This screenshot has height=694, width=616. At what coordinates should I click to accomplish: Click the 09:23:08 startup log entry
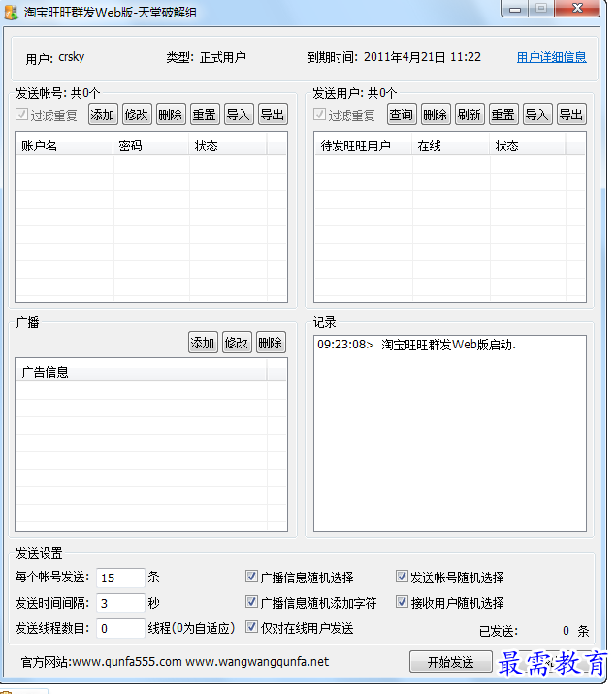416,345
